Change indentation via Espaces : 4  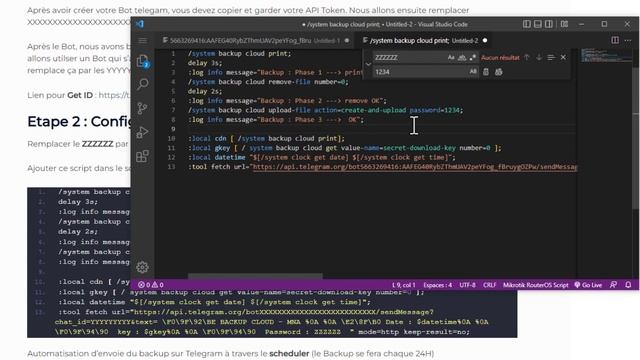point(438,285)
